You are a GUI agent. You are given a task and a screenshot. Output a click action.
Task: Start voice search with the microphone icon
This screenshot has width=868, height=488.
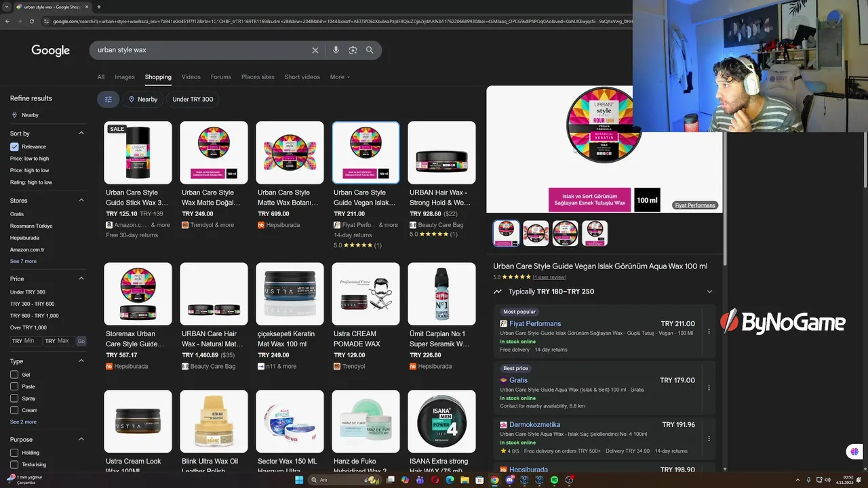(x=336, y=50)
